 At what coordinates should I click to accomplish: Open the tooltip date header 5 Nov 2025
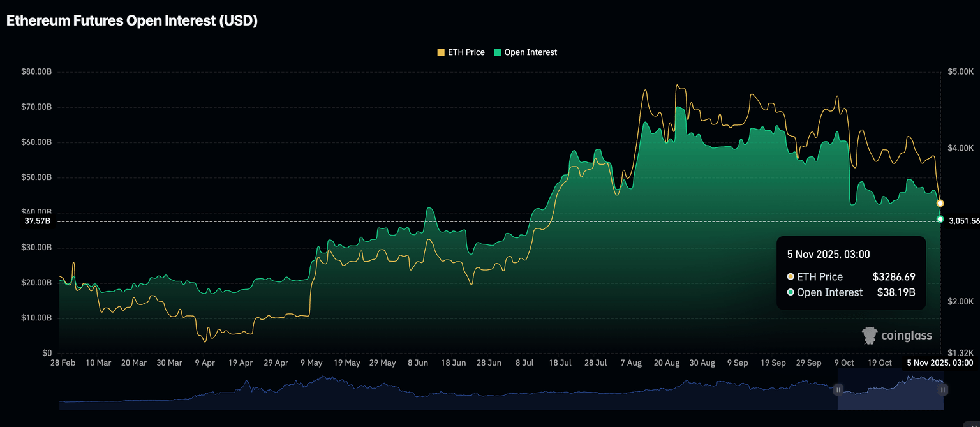[x=828, y=254]
